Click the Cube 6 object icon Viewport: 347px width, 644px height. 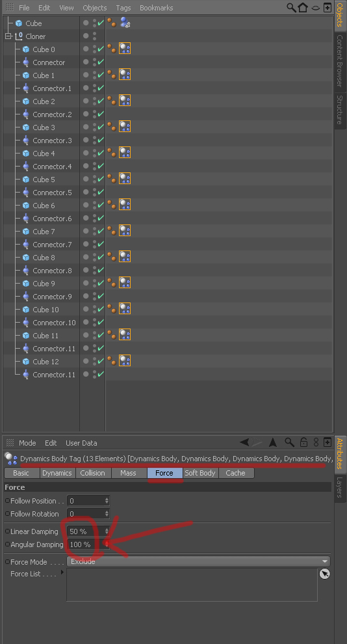pyautogui.click(x=26, y=206)
